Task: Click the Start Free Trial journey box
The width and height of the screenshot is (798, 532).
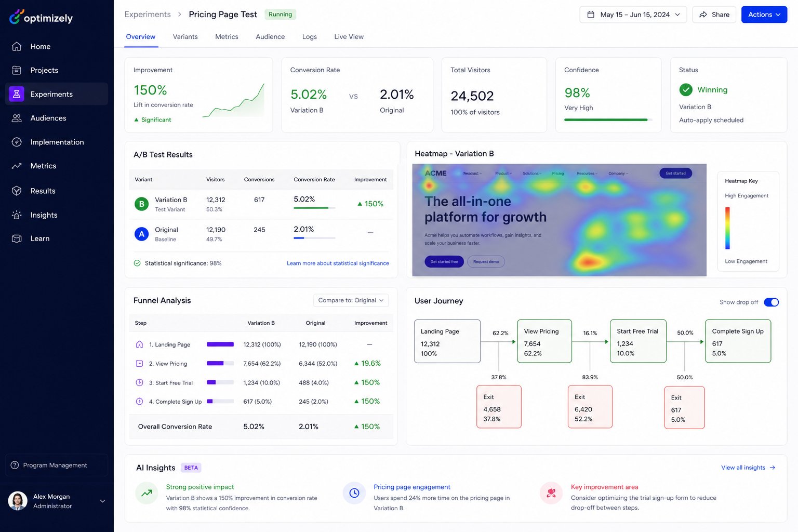Action: tap(638, 341)
